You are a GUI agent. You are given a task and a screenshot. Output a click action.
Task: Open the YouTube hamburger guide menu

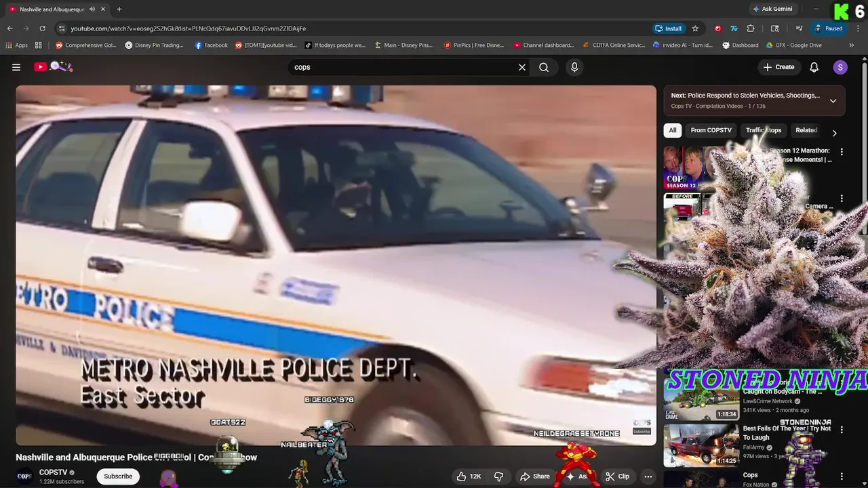16,67
